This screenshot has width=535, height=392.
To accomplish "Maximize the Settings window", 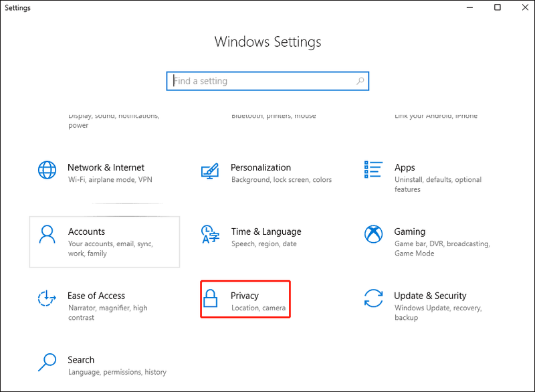I will tap(498, 7).
